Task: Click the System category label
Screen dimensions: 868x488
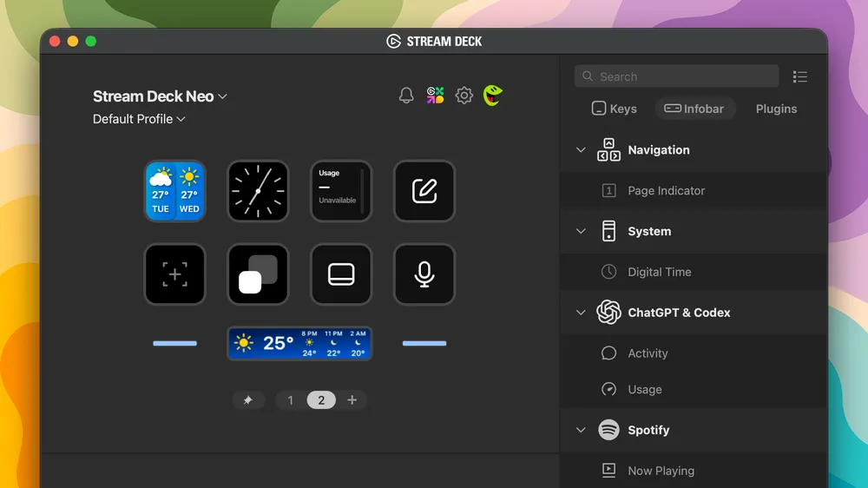Action: click(x=649, y=232)
